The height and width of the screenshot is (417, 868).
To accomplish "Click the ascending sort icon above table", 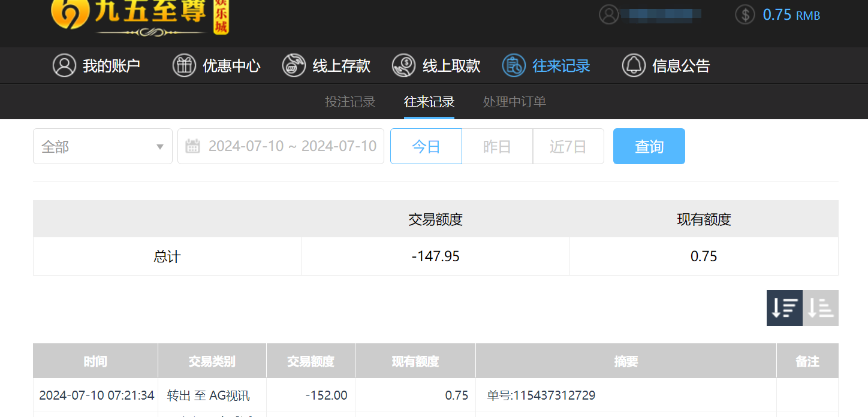I will coord(821,307).
